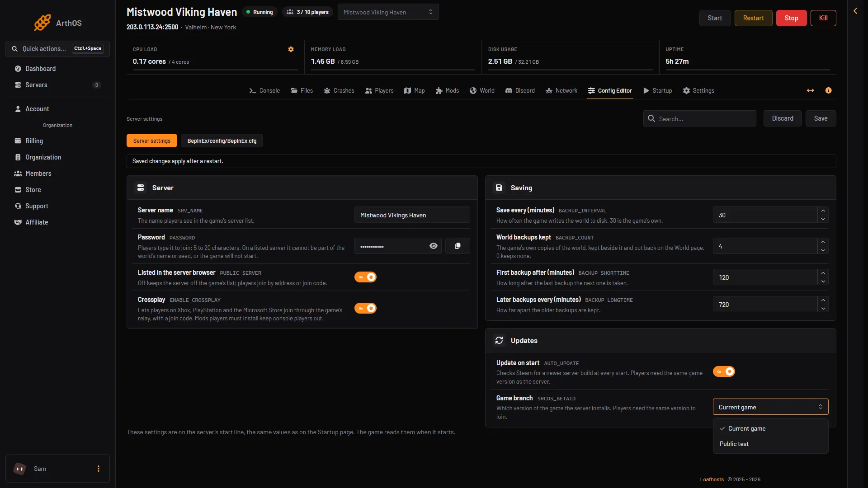This screenshot has width=868, height=488.
Task: Open CPU load settings gear icon
Action: click(x=291, y=49)
